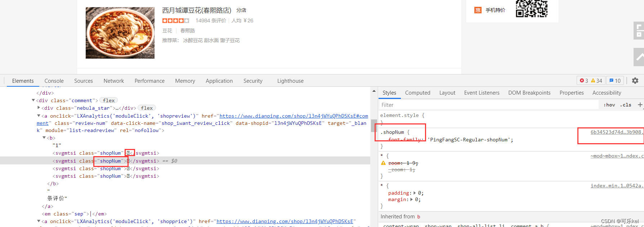This screenshot has width=644, height=227.
Task: Click the orange 惠 discount icon
Action: point(478,10)
